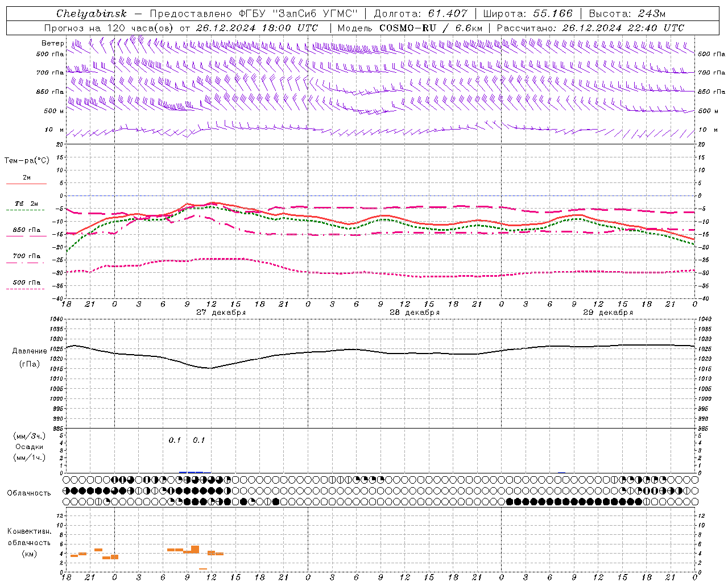Viewport: 728px width, 582px height.
Task: Click the 'Долгота: 61.407' longitude value
Action: (x=420, y=14)
